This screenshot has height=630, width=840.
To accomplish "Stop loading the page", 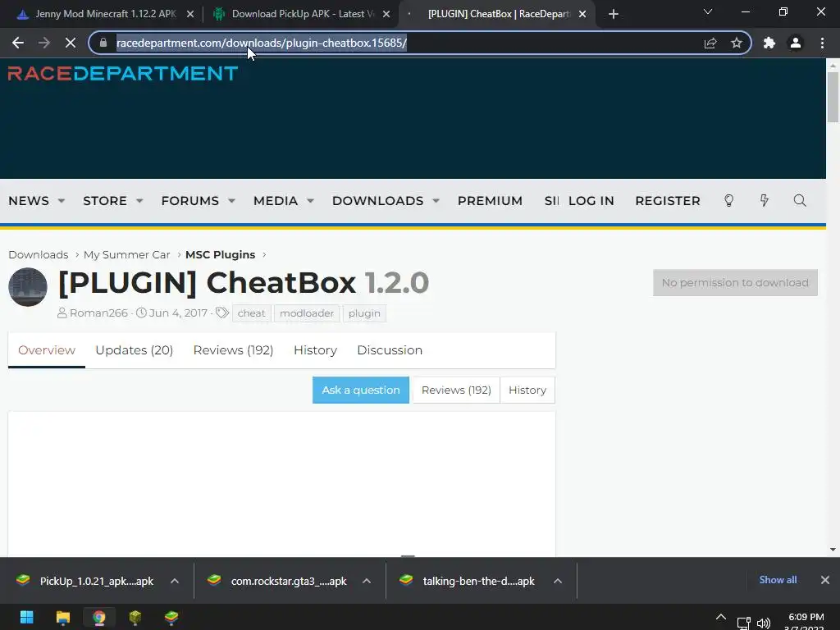I will point(71,43).
